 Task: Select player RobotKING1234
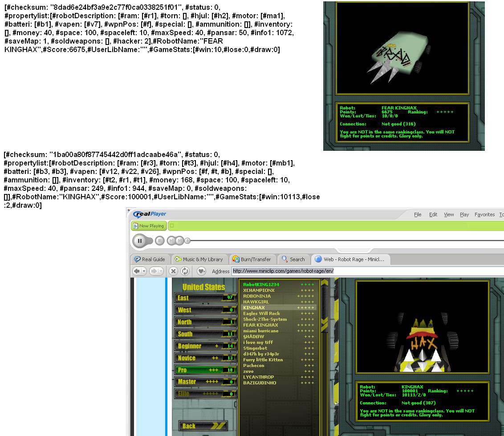(278, 284)
